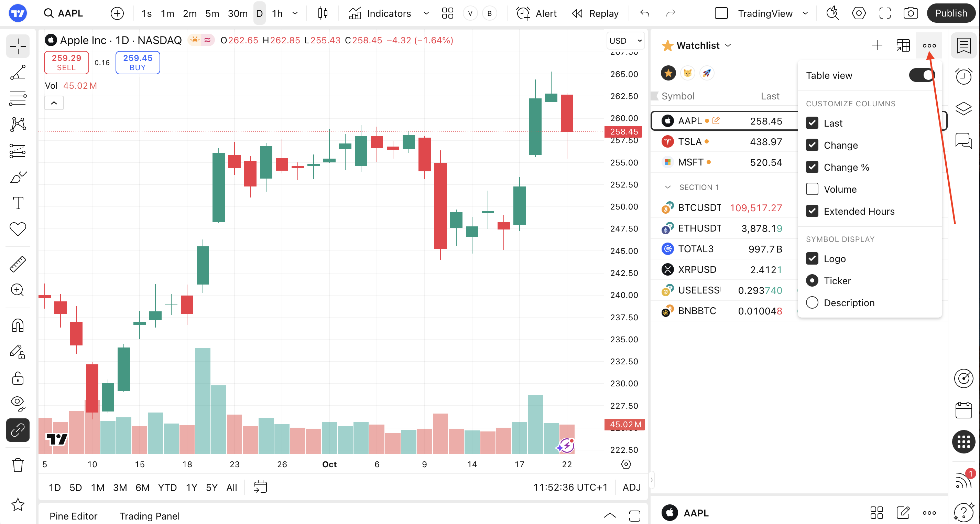The height and width of the screenshot is (524, 980).
Task: Select the text tool
Action: pyautogui.click(x=18, y=203)
